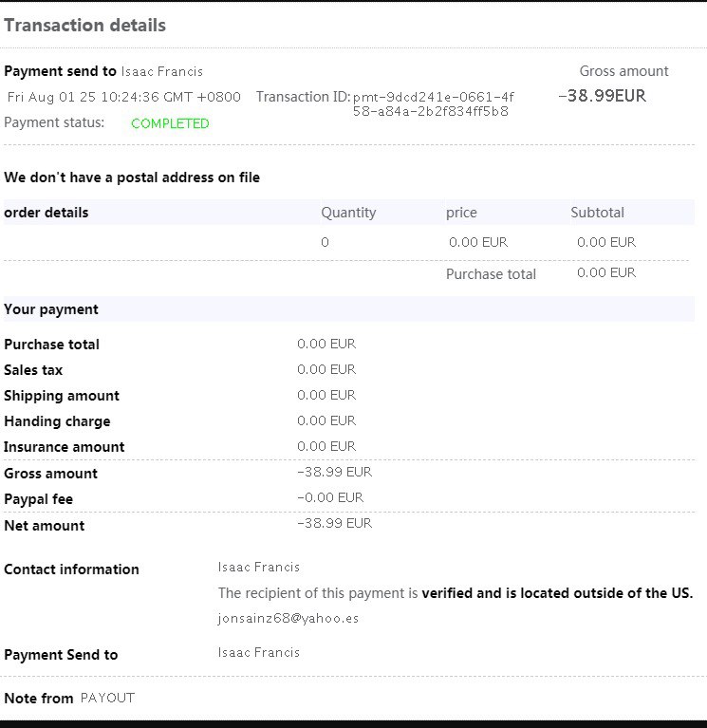Click the Your payment section header
This screenshot has width=707, height=728.
[51, 309]
